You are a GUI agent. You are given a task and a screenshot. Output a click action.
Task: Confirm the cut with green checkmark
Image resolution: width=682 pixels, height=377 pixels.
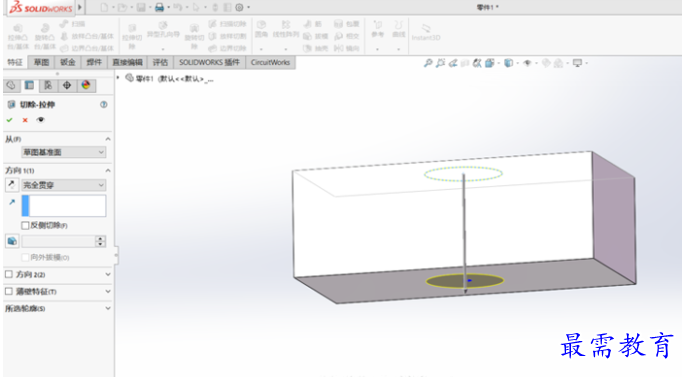10,120
